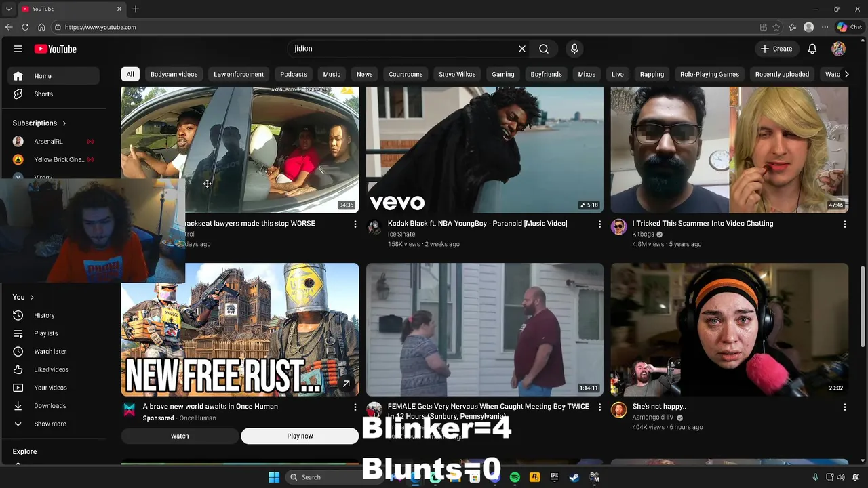Open the notifications bell

tap(812, 49)
